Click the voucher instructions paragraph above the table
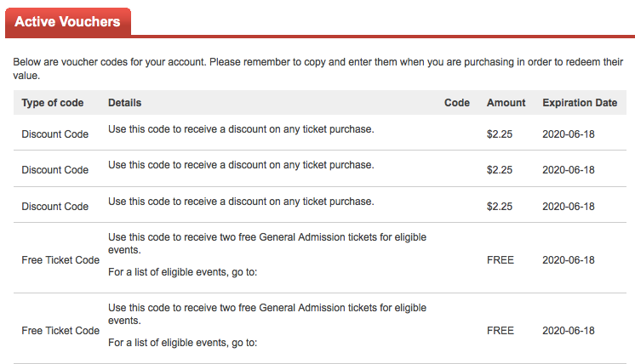The height and width of the screenshot is (364, 635). tap(317, 69)
